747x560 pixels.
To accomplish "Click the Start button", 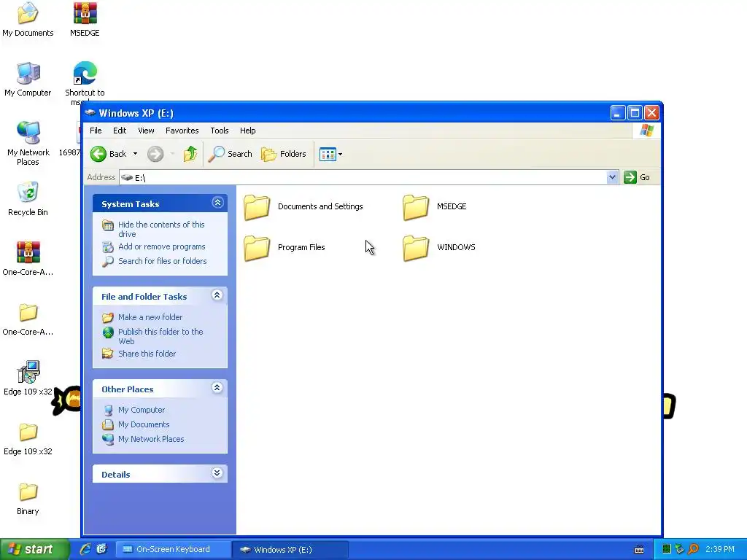I will tap(34, 549).
